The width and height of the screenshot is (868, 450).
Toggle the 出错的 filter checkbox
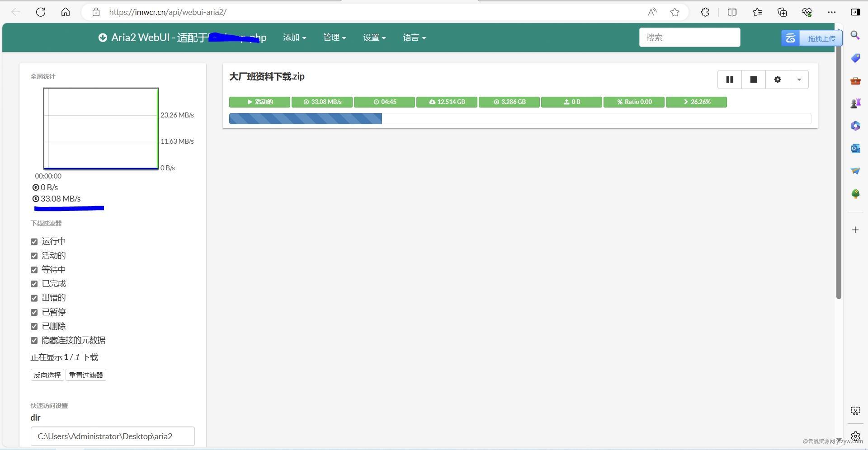34,298
